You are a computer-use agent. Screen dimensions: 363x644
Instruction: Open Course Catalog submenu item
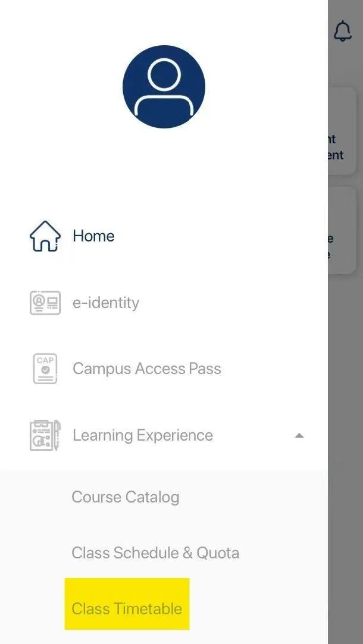click(x=126, y=497)
